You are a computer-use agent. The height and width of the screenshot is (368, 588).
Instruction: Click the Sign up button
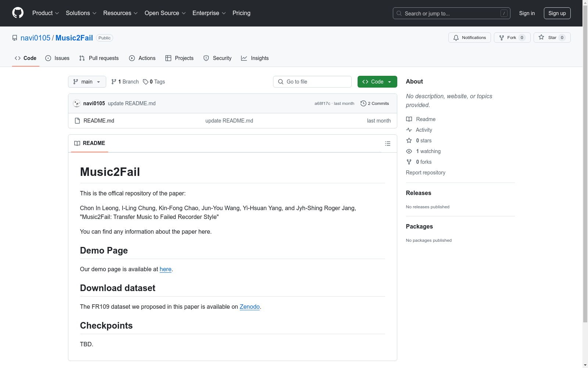557,13
